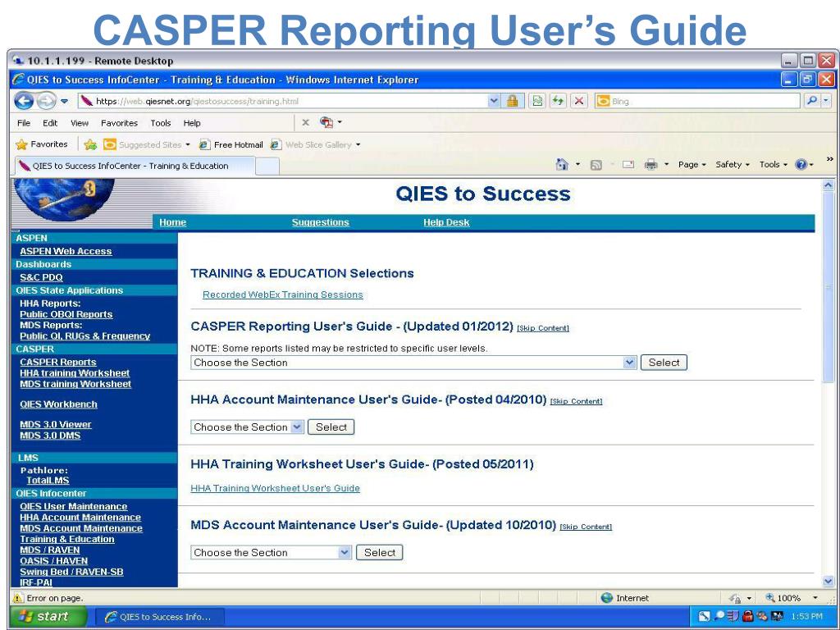Image resolution: width=840 pixels, height=630 pixels.
Task: Click the page scrollbar up arrow
Action: point(829,185)
